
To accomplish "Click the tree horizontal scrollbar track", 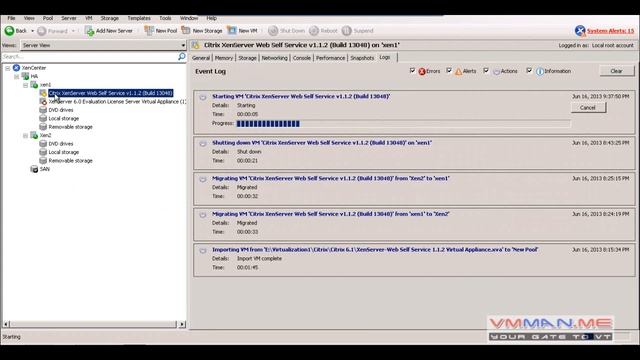I will click(x=94, y=324).
